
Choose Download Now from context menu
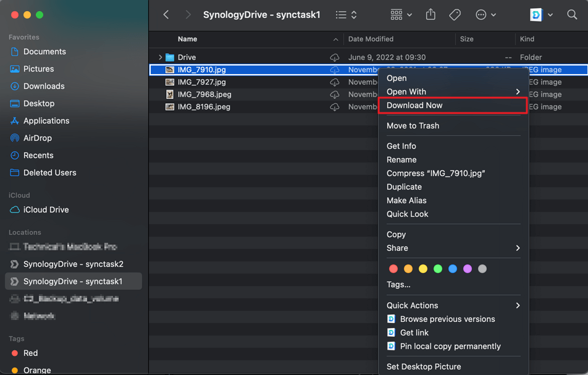414,106
